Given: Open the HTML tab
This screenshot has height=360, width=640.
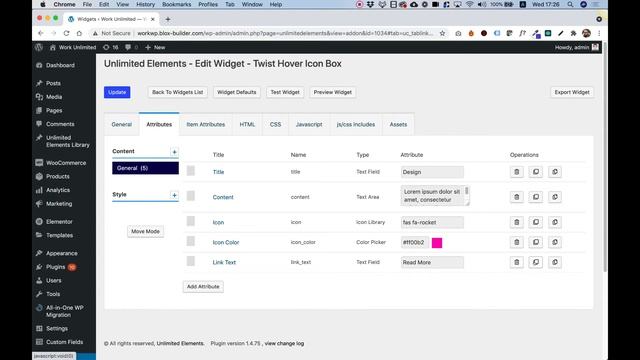Looking at the screenshot, I should [247, 124].
